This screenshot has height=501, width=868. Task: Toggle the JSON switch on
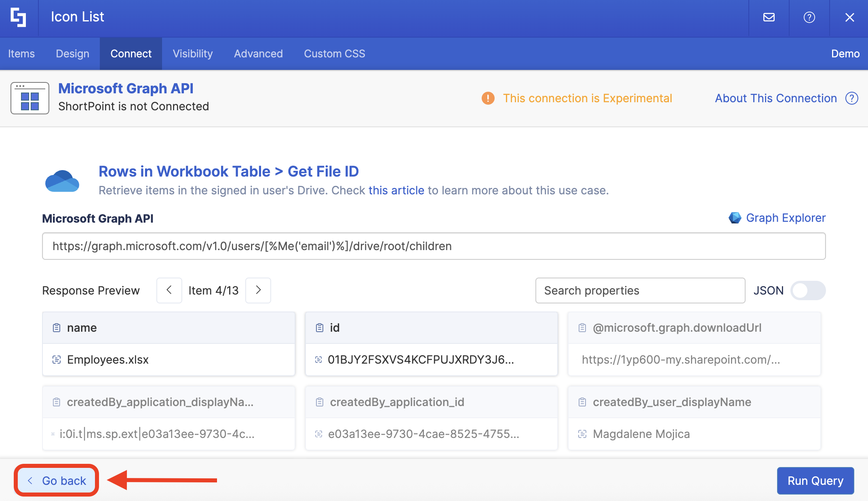807,290
